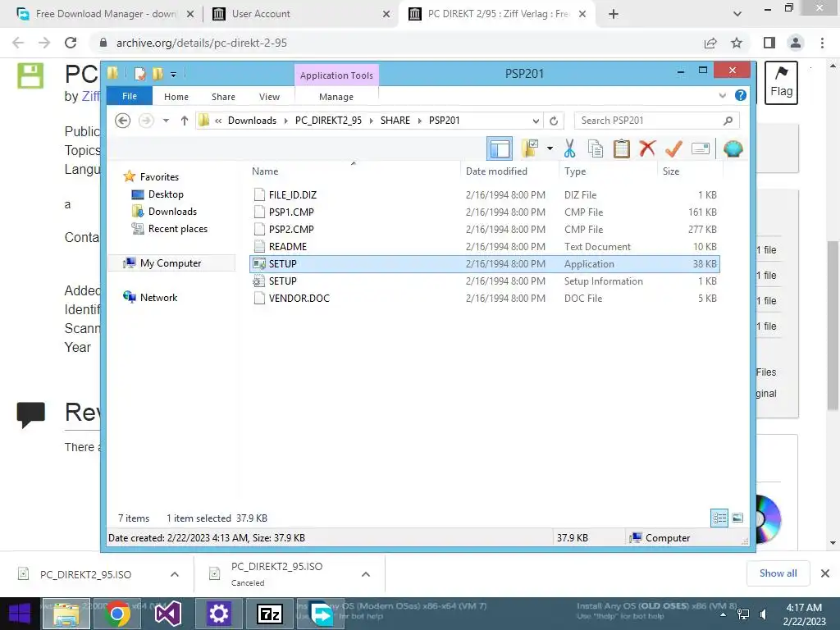Go back with Explorer back arrow
The image size is (840, 630).
click(123, 121)
